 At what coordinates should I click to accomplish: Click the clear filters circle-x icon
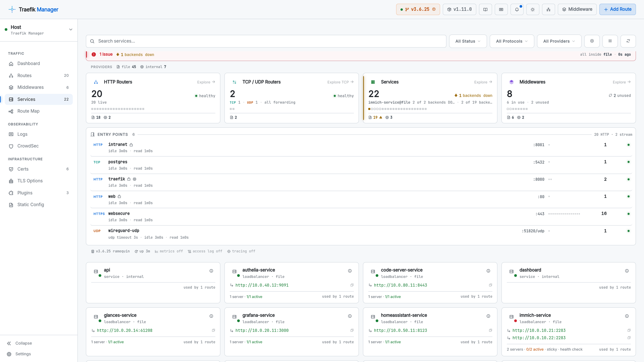[x=592, y=41]
